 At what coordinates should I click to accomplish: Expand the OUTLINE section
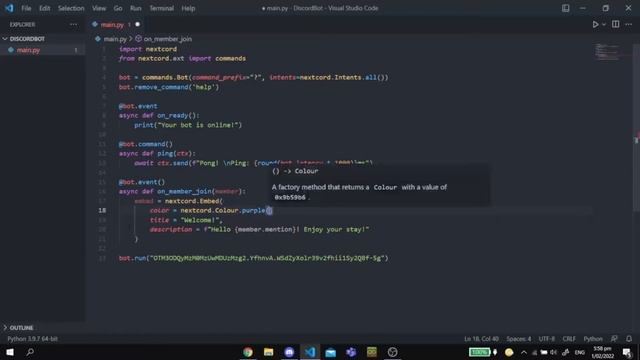coord(21,328)
